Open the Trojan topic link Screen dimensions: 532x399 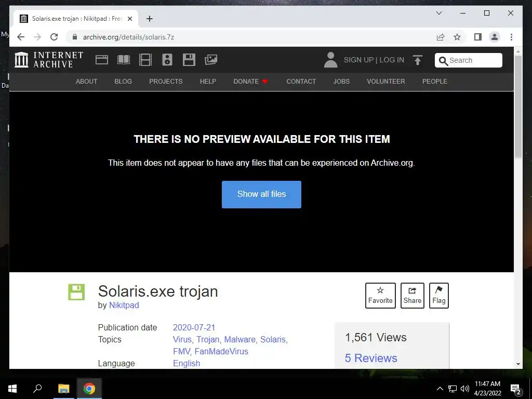point(208,339)
